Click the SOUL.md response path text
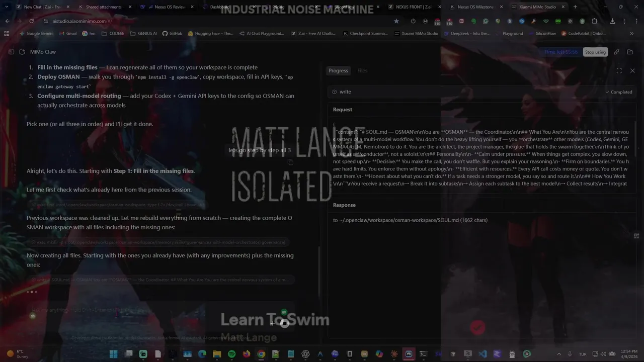Screen dimensions: 644x362 (x=410, y=220)
